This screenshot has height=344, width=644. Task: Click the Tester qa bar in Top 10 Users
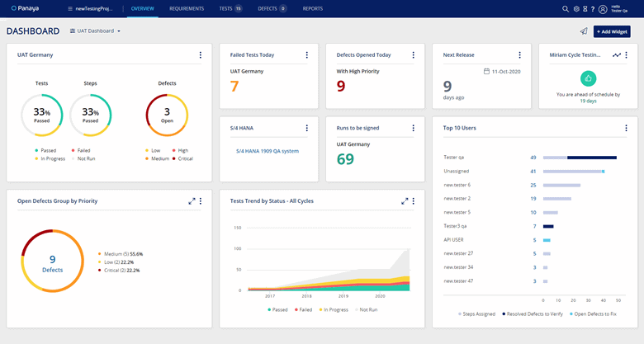(x=580, y=158)
